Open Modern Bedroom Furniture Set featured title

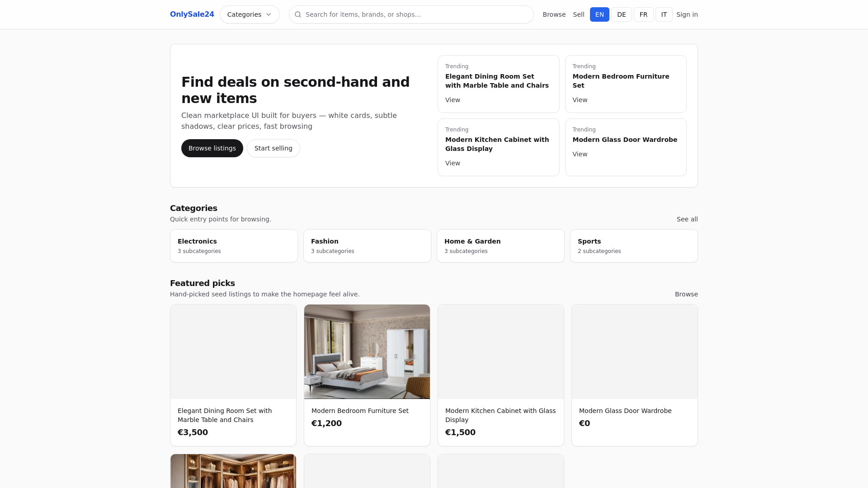[360, 411]
